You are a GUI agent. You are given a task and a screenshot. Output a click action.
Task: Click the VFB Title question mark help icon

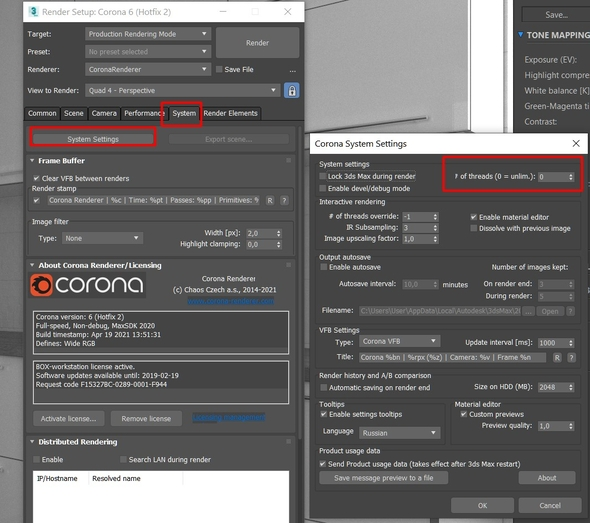pos(571,357)
